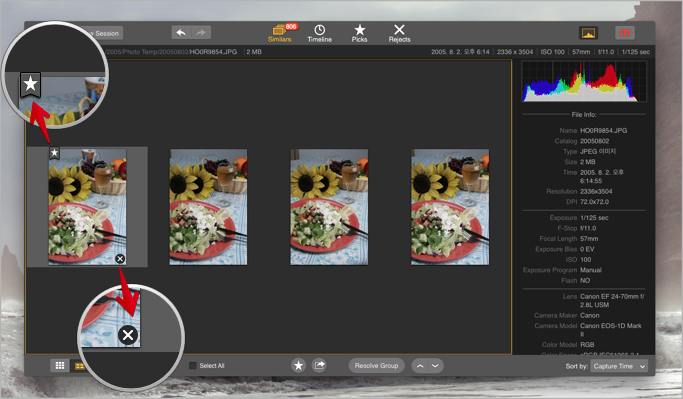
Task: Open the Similars view
Action: 280,34
